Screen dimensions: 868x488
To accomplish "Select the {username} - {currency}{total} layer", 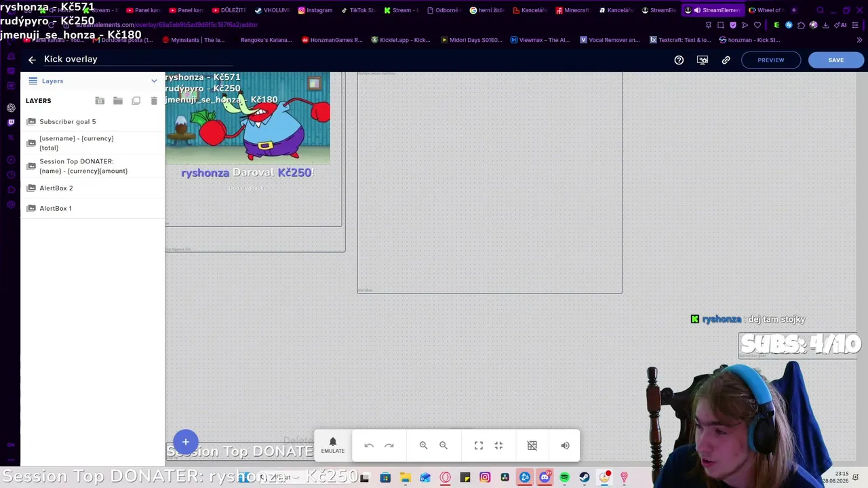I will point(92,143).
